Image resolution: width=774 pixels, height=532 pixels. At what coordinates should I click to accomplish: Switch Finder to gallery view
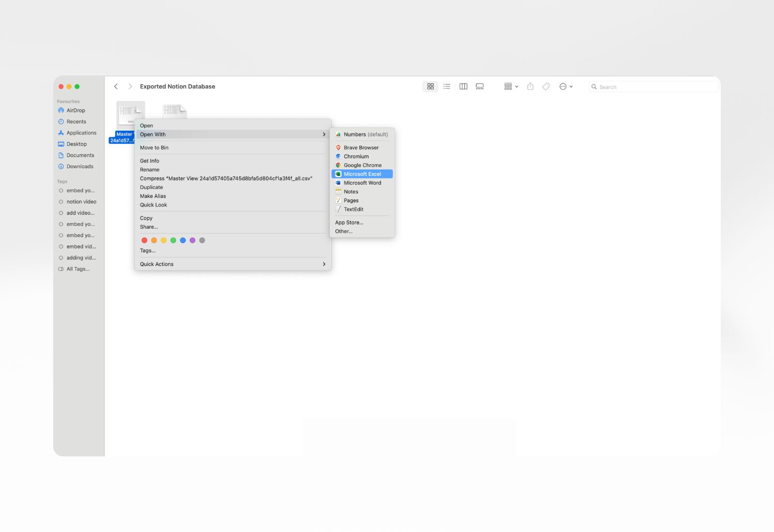point(479,87)
